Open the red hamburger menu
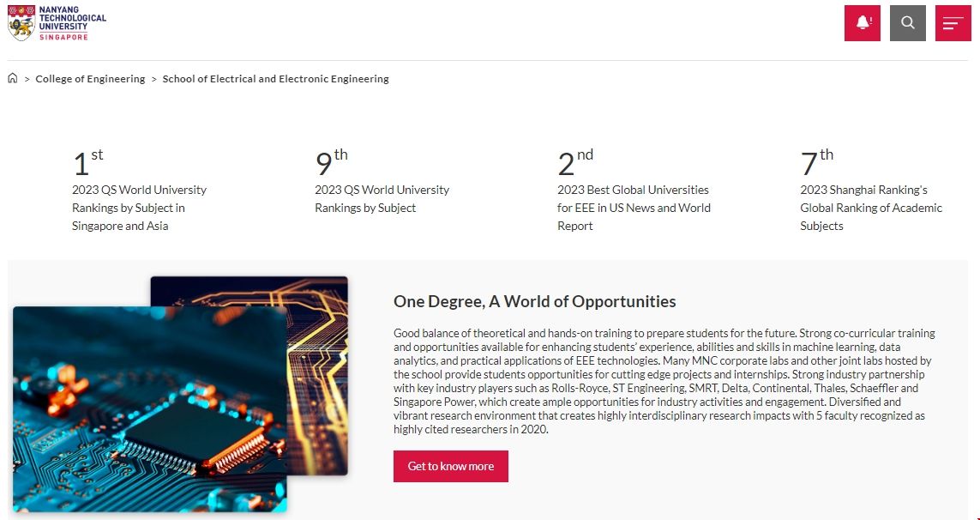The image size is (980, 520). coord(953,23)
